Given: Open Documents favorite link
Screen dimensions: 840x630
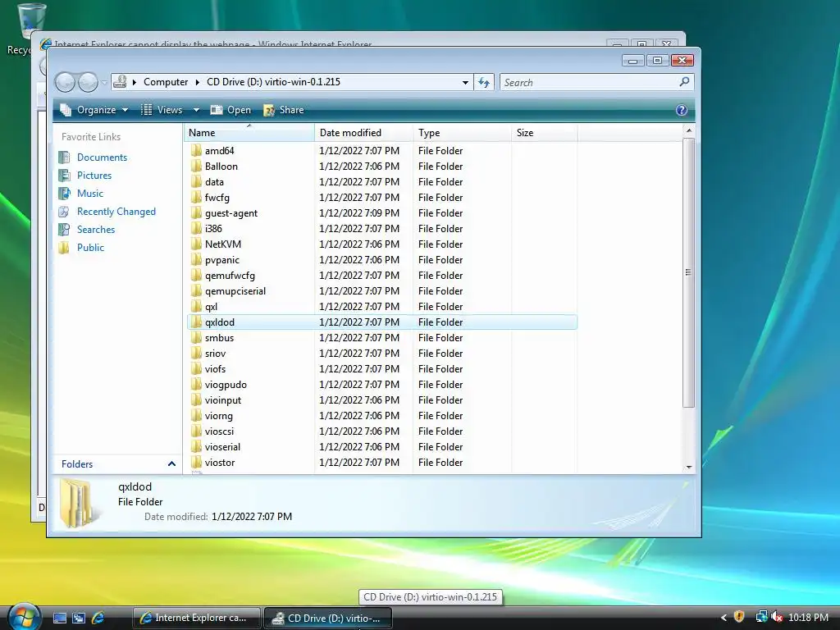Looking at the screenshot, I should 102,157.
